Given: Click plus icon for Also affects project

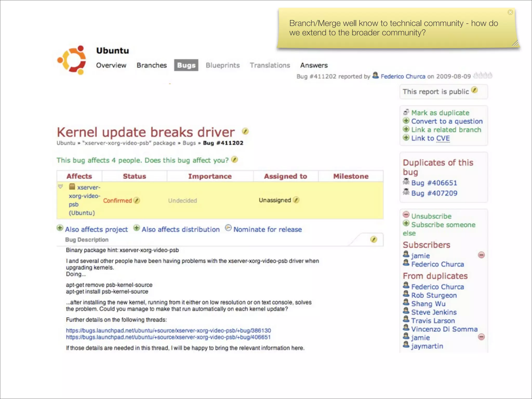Looking at the screenshot, I should click(60, 228).
